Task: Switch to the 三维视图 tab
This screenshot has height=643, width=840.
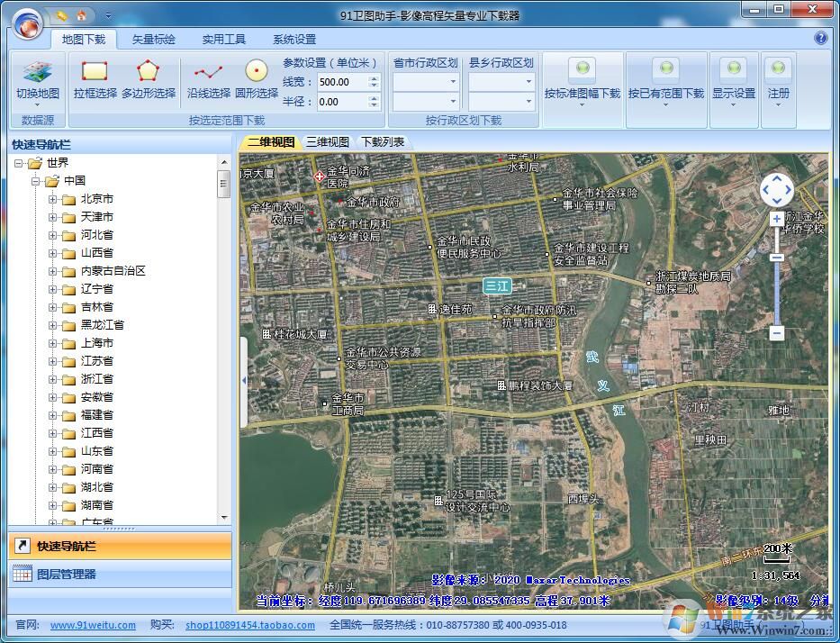Action: 328,141
